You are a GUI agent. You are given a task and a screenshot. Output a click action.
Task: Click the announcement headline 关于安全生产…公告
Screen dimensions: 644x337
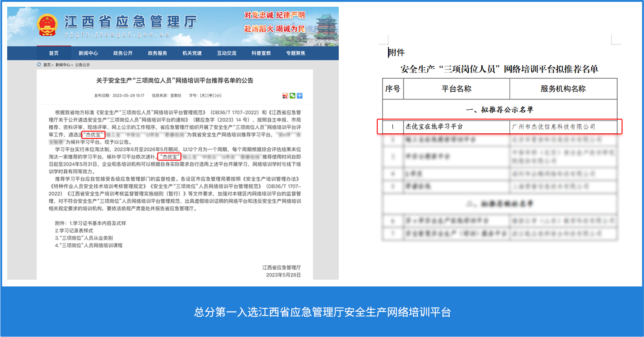(x=175, y=81)
